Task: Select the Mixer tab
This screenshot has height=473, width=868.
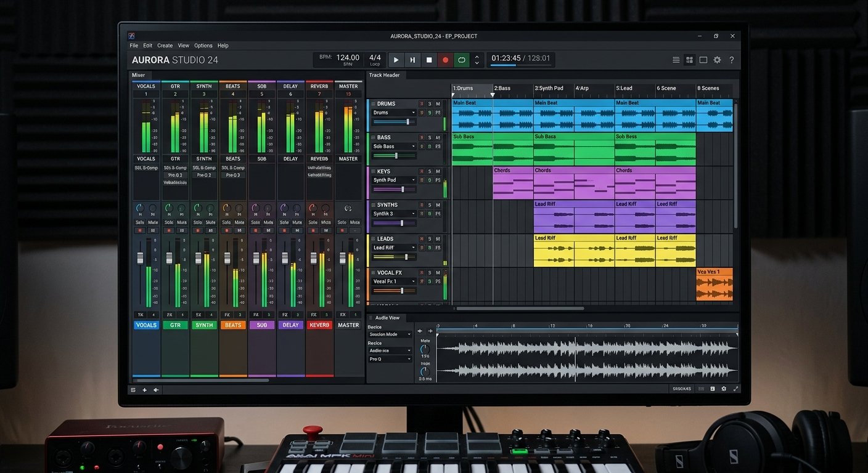Action: click(x=139, y=75)
